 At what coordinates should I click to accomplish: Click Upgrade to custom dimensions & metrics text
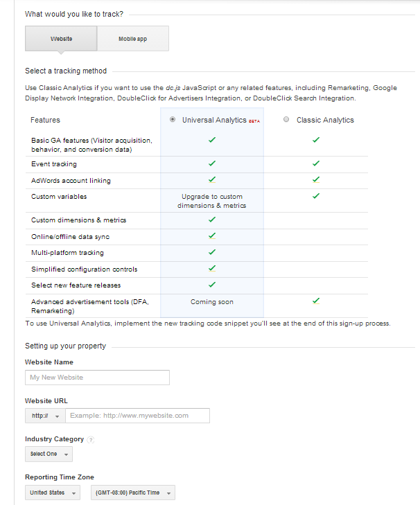click(x=211, y=201)
